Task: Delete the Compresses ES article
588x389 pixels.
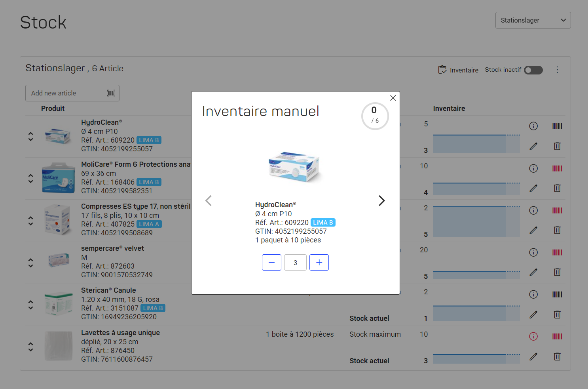Action: point(557,230)
